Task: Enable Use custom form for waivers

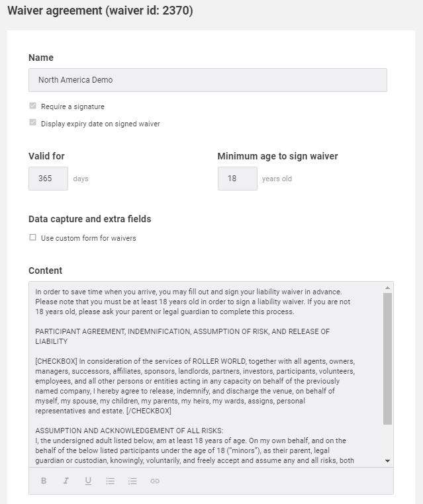Action: (32, 237)
